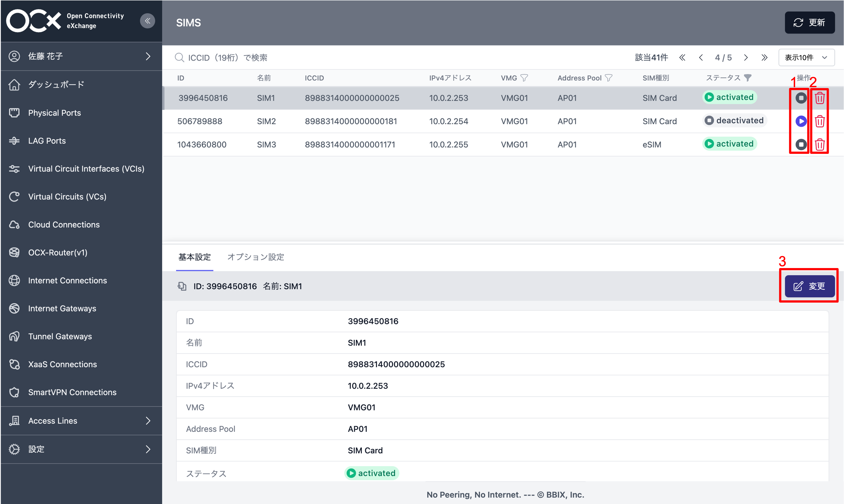Collapse the sidebar with the chevron

(x=147, y=21)
